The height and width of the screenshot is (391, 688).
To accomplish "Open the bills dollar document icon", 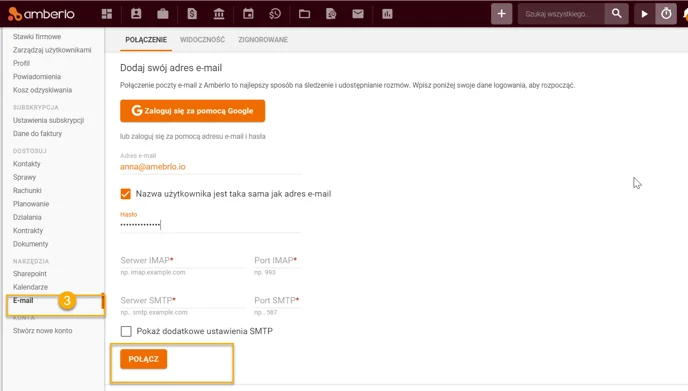I will pyautogui.click(x=192, y=14).
